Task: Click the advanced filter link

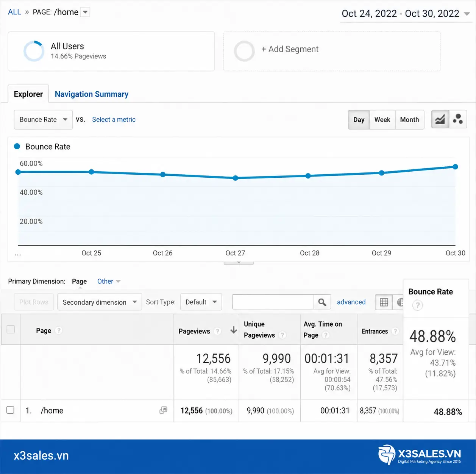Action: (x=351, y=302)
